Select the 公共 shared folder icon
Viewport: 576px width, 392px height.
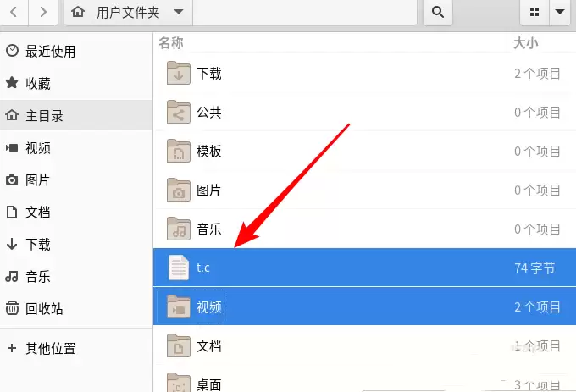pyautogui.click(x=179, y=112)
